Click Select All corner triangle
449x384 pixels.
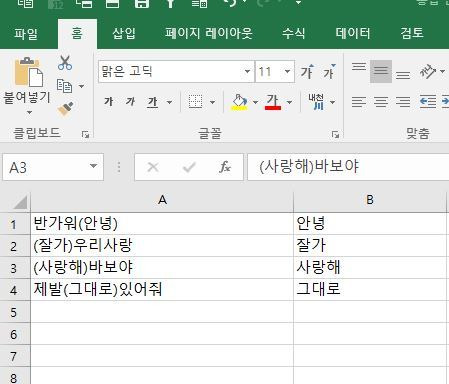[x=20, y=202]
